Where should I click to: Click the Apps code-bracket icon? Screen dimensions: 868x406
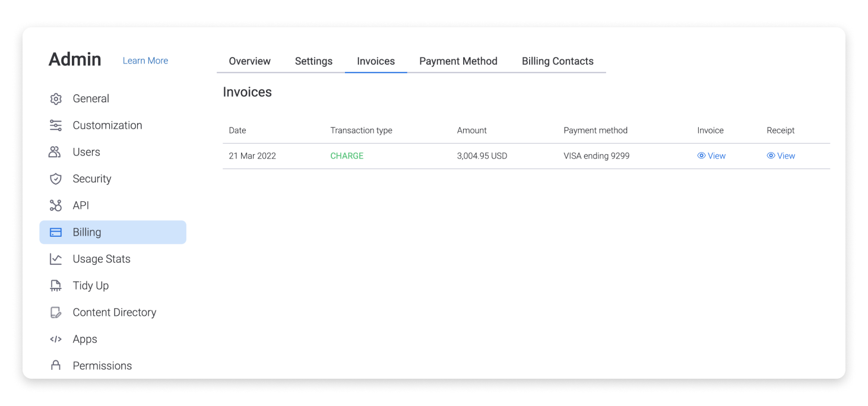point(56,339)
